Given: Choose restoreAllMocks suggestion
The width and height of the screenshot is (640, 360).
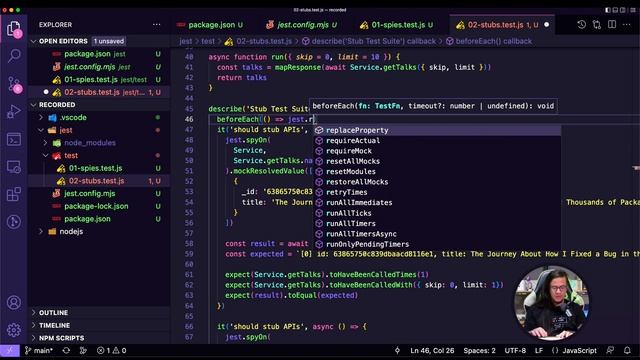Looking at the screenshot, I should pyautogui.click(x=437, y=182).
